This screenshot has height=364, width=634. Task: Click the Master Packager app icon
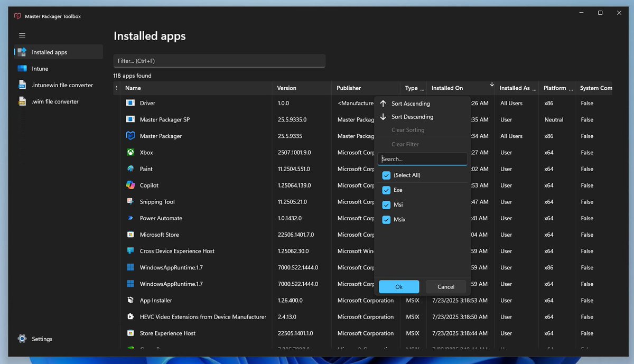pyautogui.click(x=130, y=136)
